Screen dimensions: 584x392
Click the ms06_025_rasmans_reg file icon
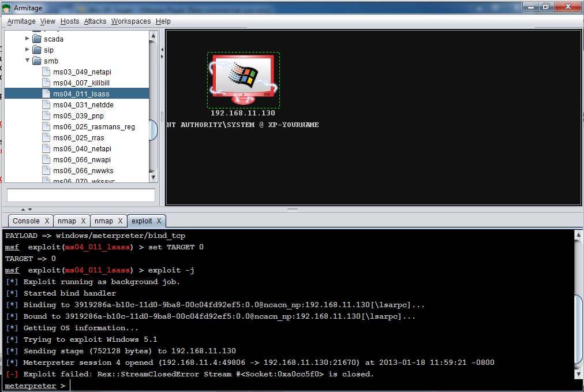click(46, 126)
